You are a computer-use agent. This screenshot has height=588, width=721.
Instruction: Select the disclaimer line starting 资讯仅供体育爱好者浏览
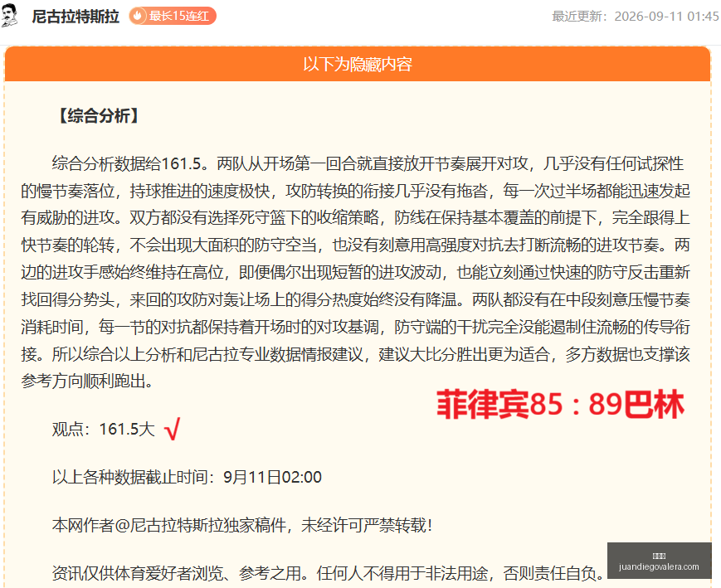(328, 573)
